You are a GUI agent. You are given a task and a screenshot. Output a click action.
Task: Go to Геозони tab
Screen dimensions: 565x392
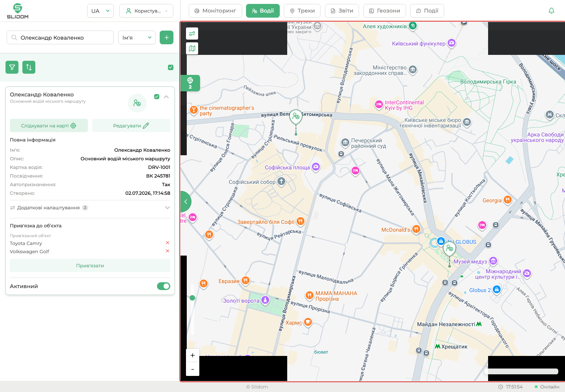pos(385,11)
